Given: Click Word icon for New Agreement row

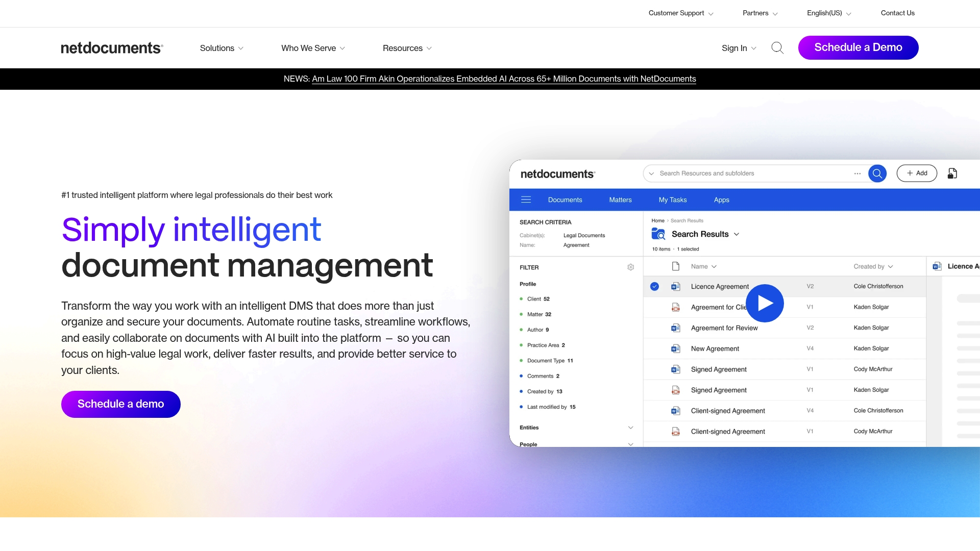Looking at the screenshot, I should [x=675, y=348].
